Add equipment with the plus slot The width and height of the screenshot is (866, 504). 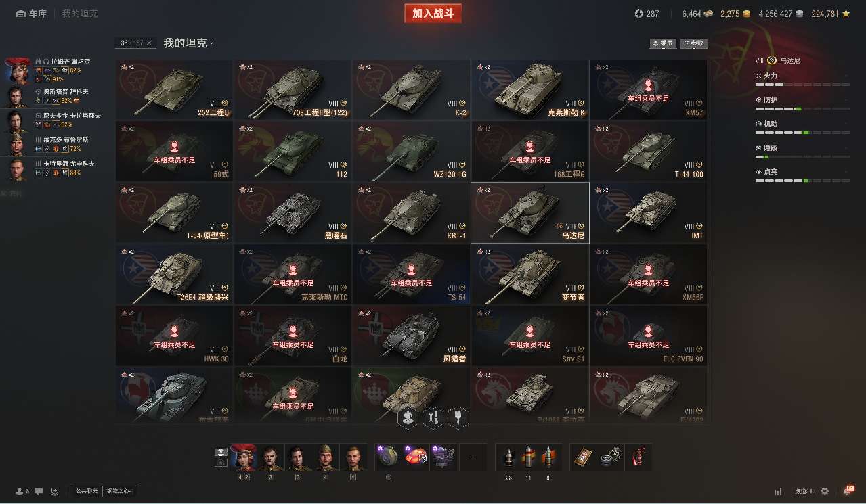coord(473,457)
